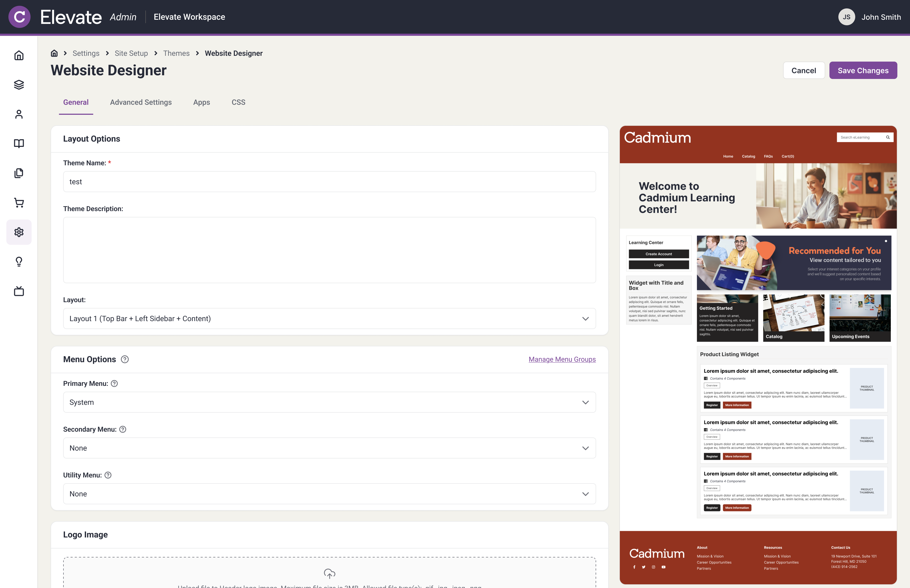The image size is (910, 588).
Task: Open the open-book sidebar icon
Action: [x=19, y=143]
